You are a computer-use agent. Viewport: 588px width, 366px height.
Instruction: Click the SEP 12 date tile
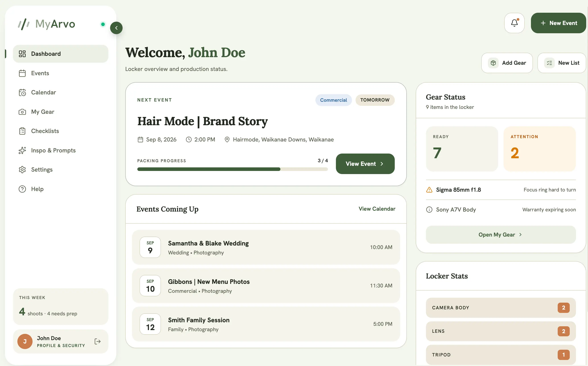point(150,324)
